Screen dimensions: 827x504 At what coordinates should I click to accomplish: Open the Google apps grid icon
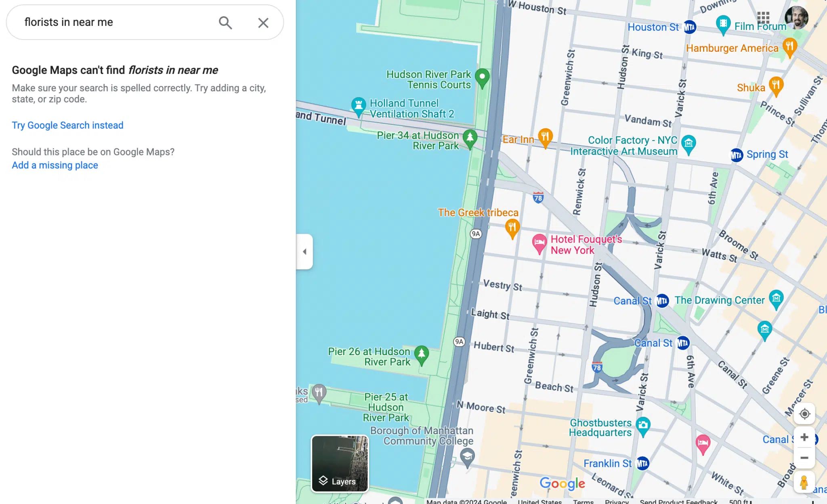point(763,18)
